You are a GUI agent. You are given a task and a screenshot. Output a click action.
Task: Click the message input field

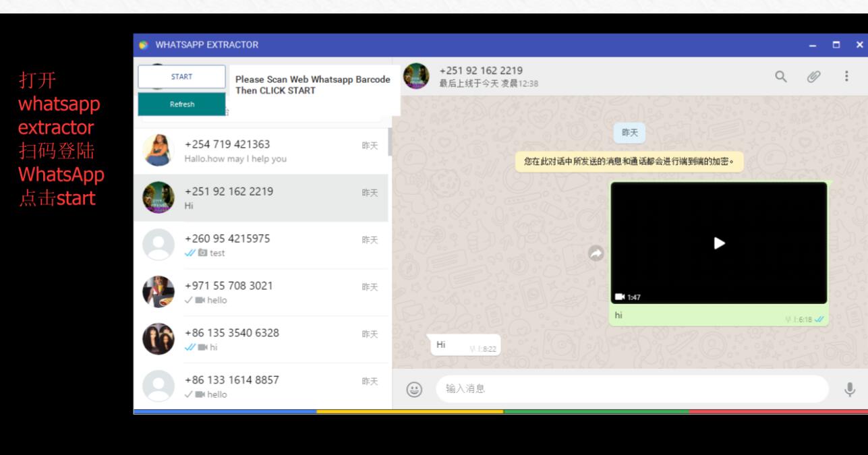click(631, 389)
